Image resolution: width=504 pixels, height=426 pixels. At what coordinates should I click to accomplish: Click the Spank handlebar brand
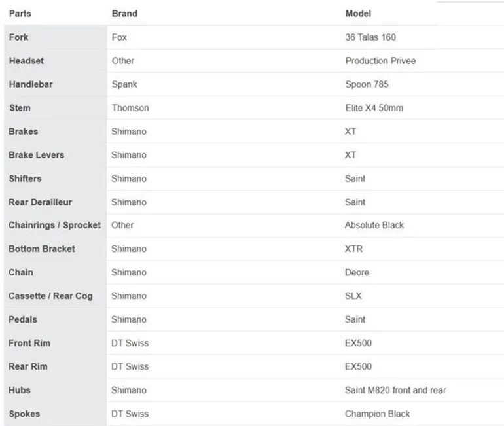tap(124, 84)
